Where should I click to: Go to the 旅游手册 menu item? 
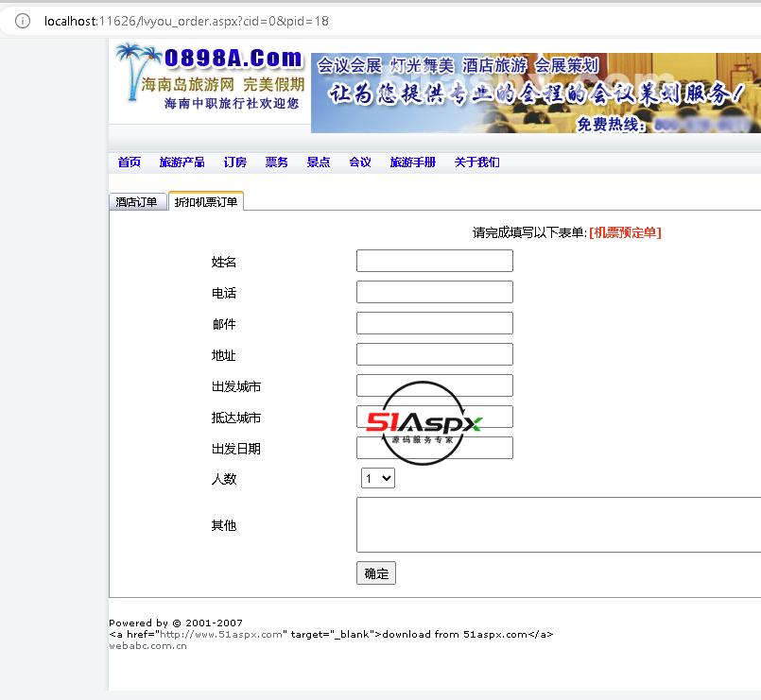(413, 162)
